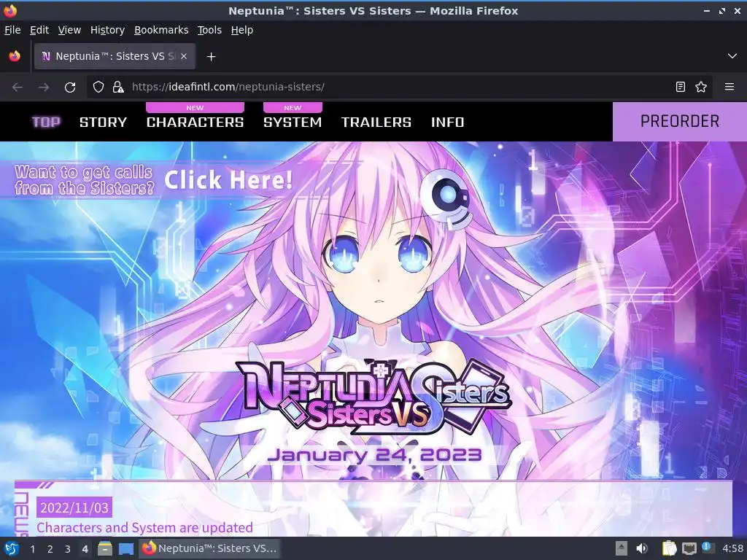Minimize the Firefox window
The width and height of the screenshot is (747, 560).
tap(707, 10)
